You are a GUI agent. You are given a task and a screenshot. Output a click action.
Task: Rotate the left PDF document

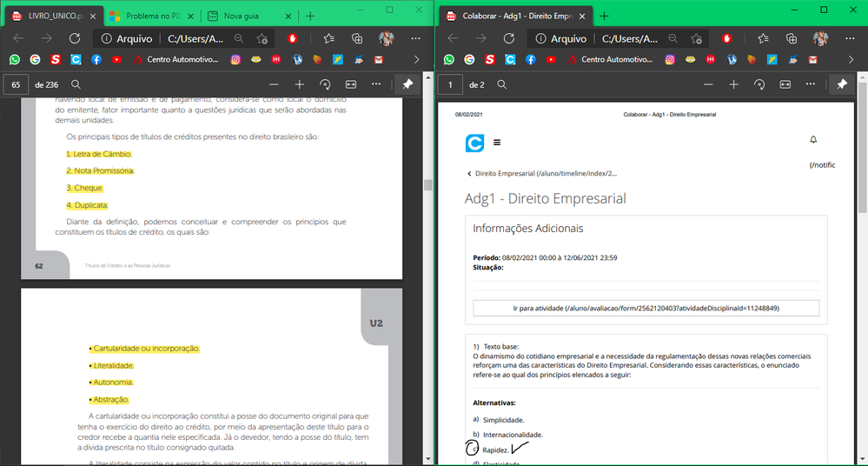[x=325, y=84]
